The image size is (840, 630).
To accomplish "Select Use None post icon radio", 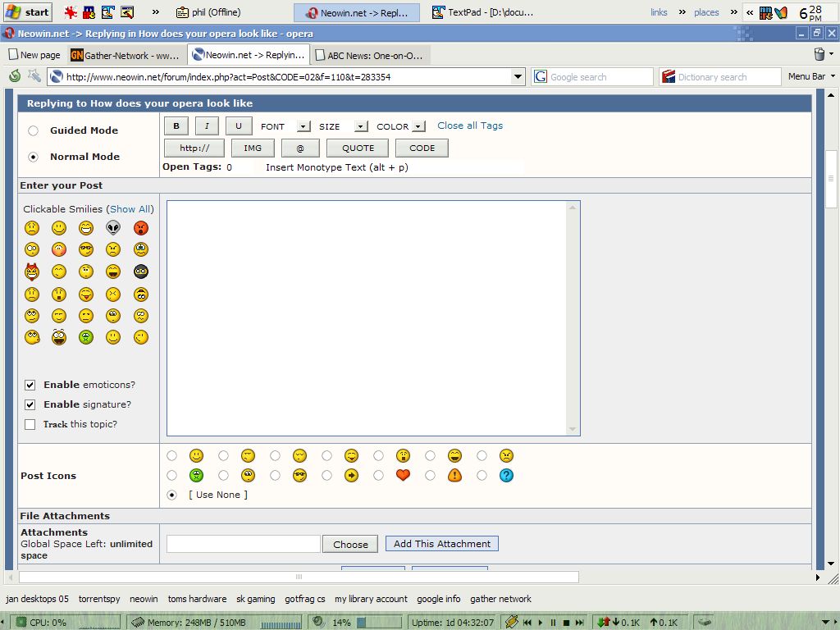I will 171,495.
